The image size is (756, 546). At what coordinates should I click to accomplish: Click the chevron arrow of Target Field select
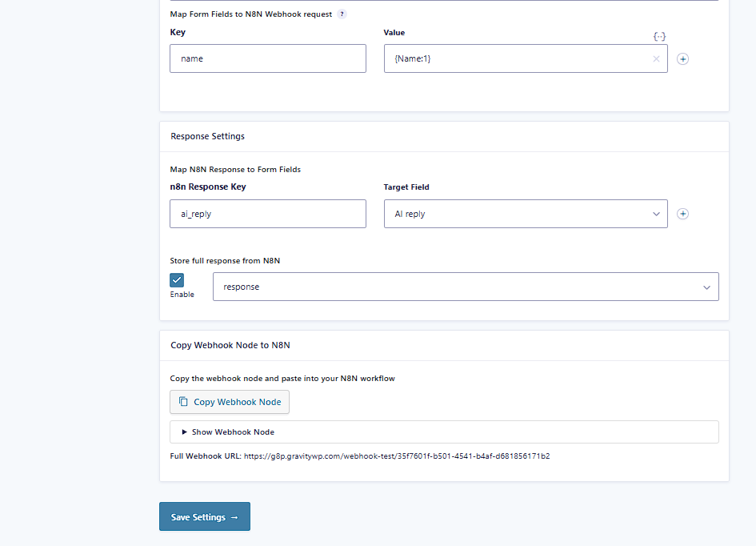[x=655, y=214]
